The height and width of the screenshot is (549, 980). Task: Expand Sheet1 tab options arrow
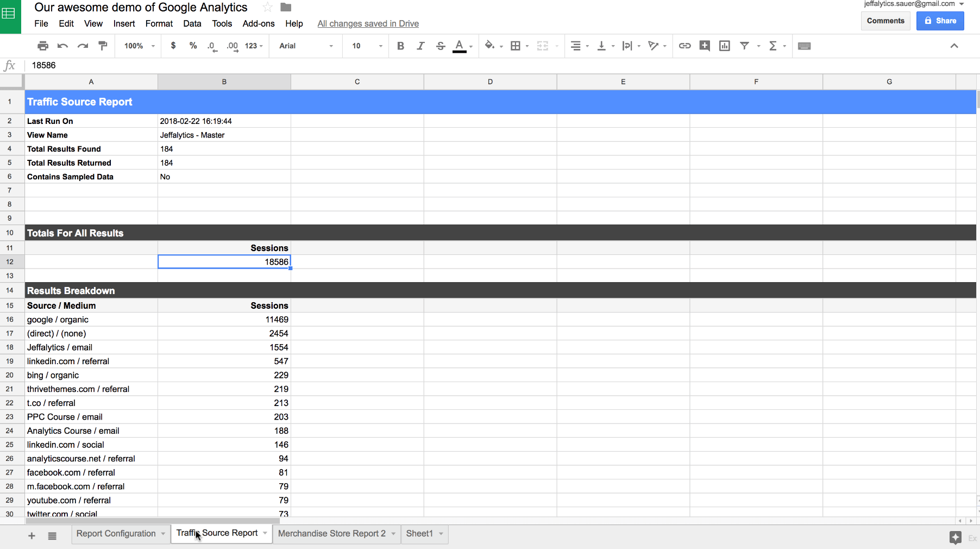[x=441, y=534]
